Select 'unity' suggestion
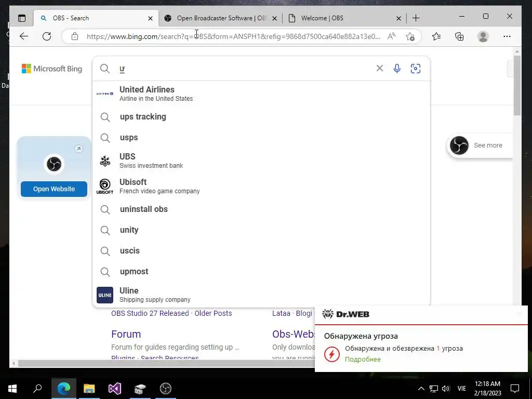 (x=261, y=230)
